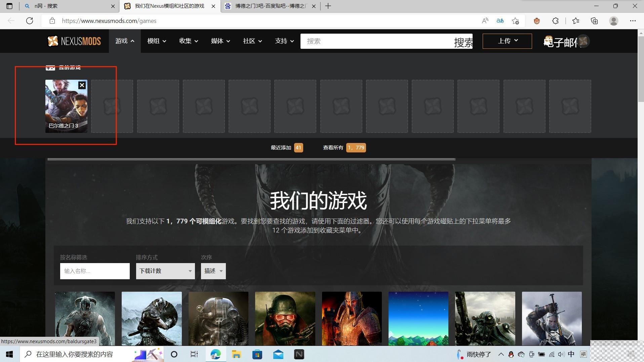Screen dimensions: 644x362
Task: Remove Baldur's Gate 3 from my games
Action: [x=82, y=85]
